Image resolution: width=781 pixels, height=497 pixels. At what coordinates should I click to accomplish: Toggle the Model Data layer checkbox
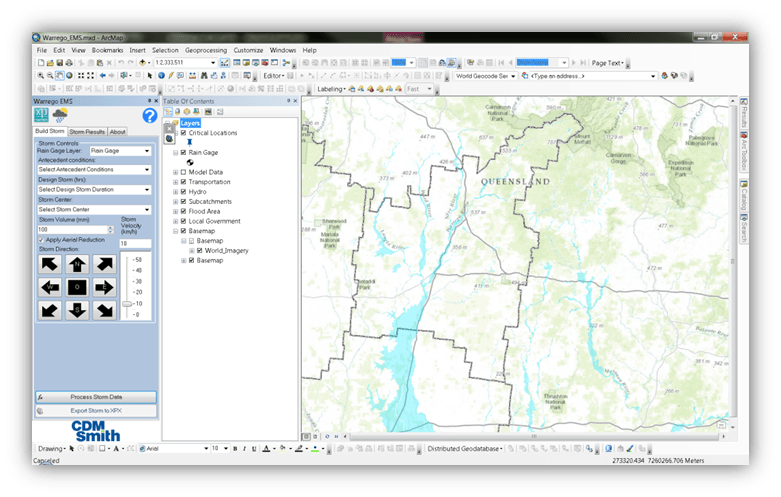184,172
